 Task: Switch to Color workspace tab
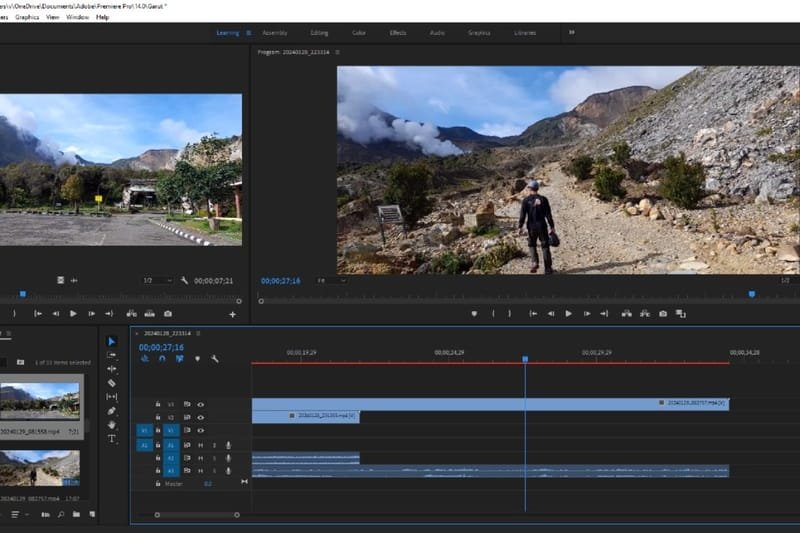click(x=359, y=33)
